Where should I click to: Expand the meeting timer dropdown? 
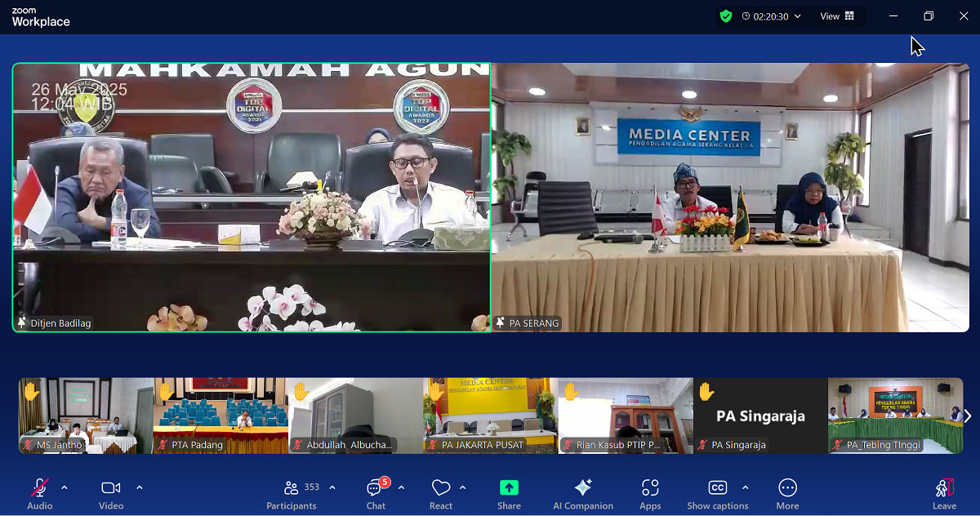(x=797, y=16)
